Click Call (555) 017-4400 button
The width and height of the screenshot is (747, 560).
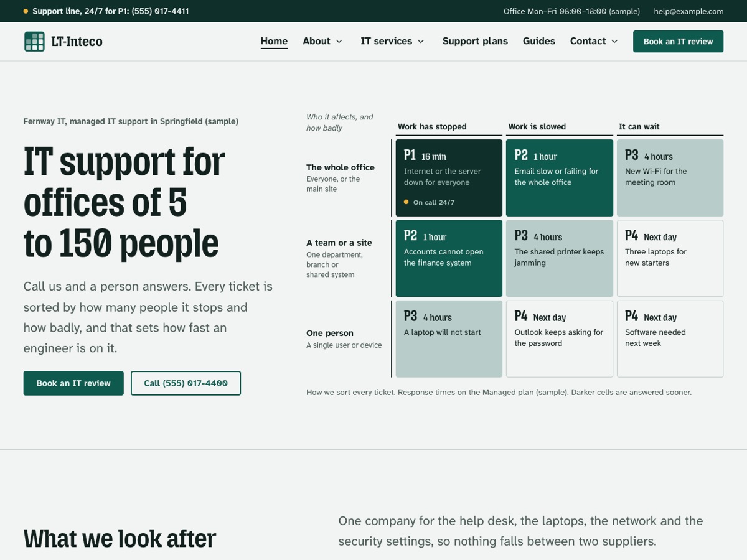pos(186,383)
